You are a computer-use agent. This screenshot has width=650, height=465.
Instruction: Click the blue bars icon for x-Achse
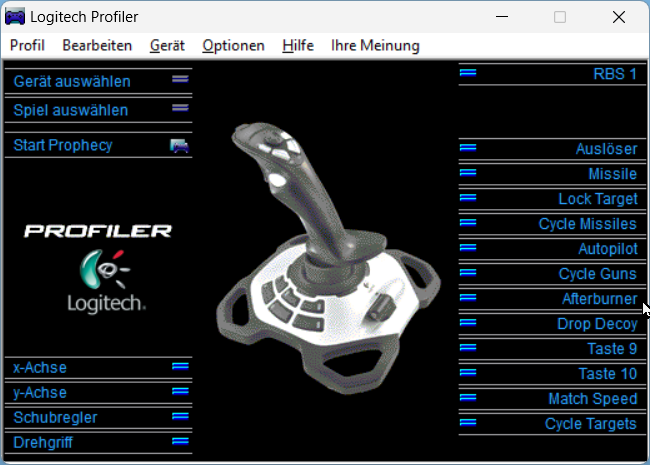tap(180, 366)
